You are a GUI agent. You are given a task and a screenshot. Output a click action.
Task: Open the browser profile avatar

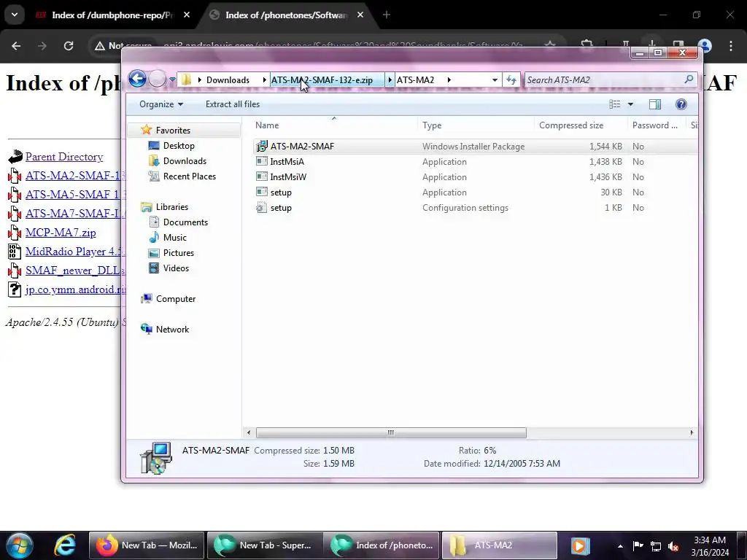705,46
